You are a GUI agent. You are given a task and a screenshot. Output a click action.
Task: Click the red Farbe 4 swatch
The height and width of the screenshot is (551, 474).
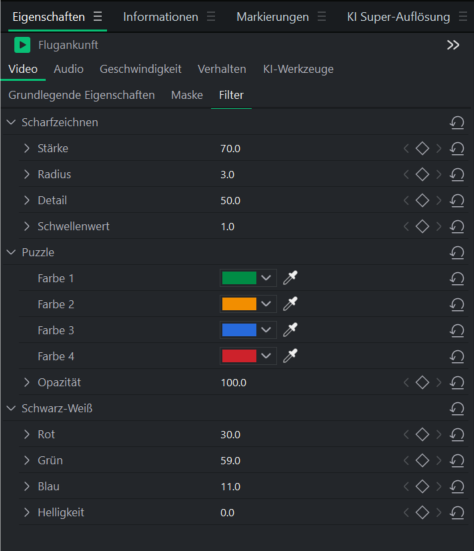[239, 356]
